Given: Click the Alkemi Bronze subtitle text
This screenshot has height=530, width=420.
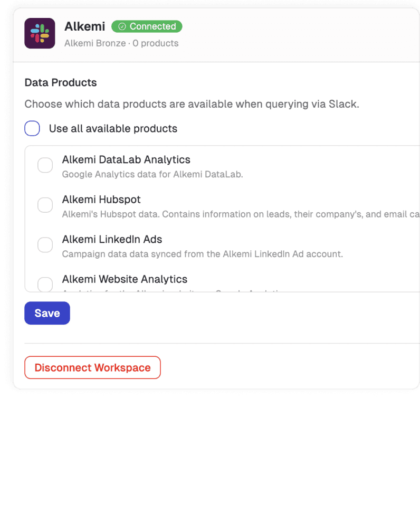Looking at the screenshot, I should coord(94,43).
